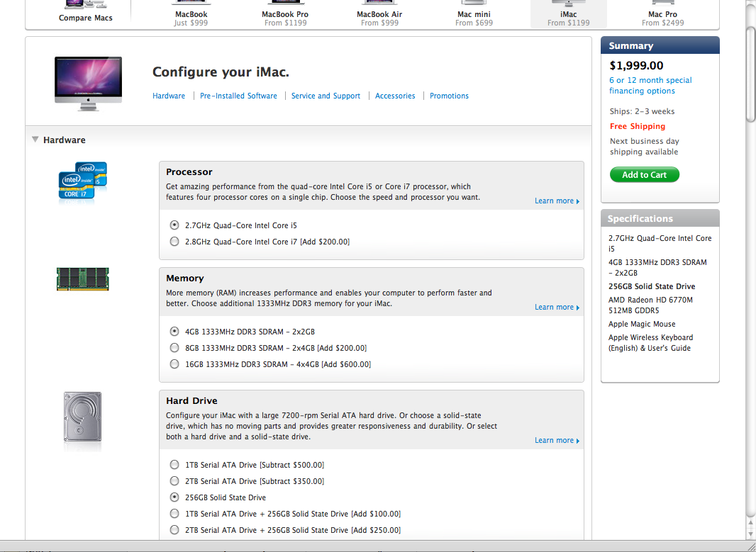This screenshot has width=756, height=552.
Task: Switch to MacBook Just $999 tab
Action: coord(191,14)
